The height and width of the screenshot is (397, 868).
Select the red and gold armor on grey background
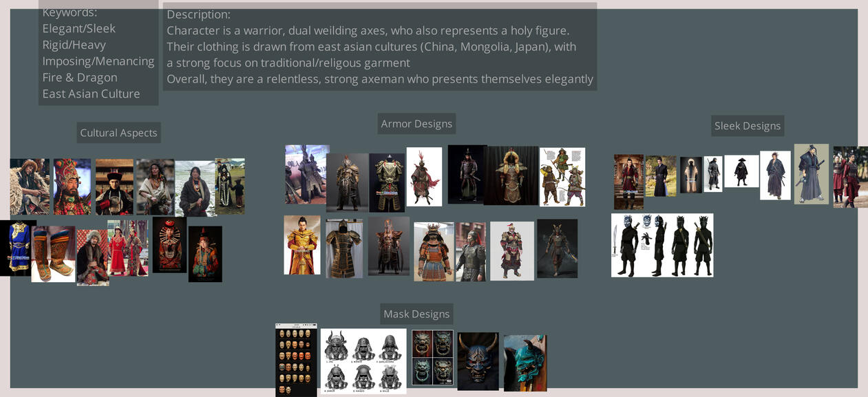(x=512, y=250)
